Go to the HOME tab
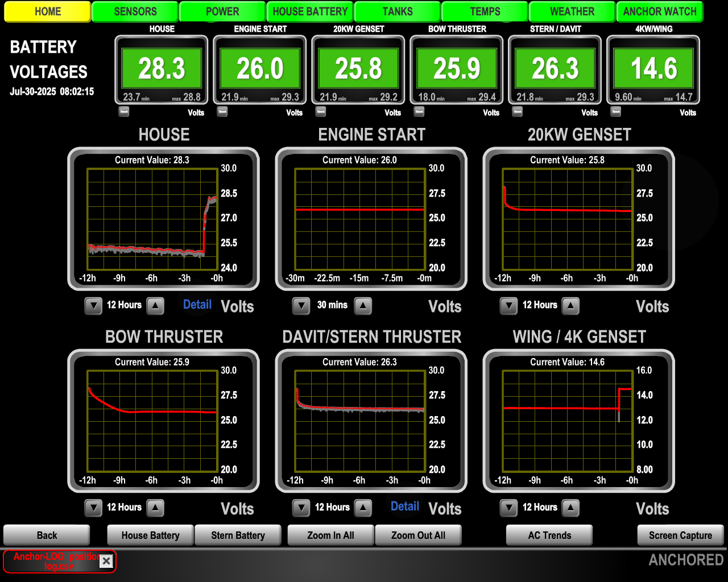Image resolution: width=728 pixels, height=582 pixels. coord(48,11)
